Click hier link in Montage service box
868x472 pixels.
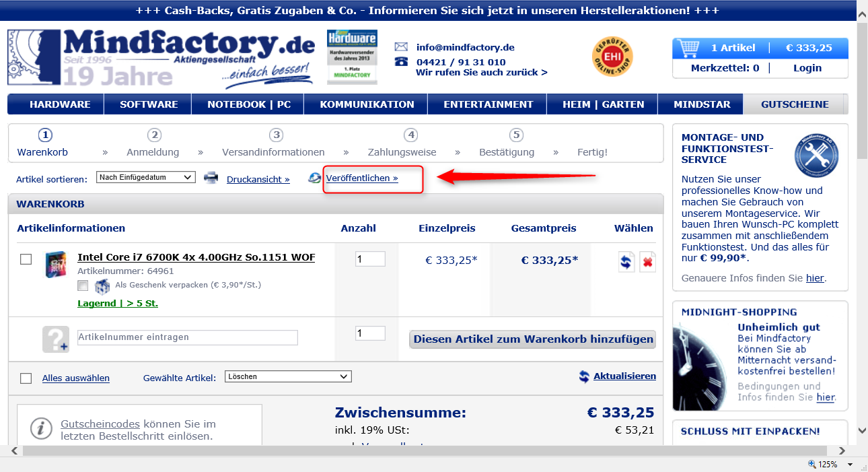coord(815,277)
